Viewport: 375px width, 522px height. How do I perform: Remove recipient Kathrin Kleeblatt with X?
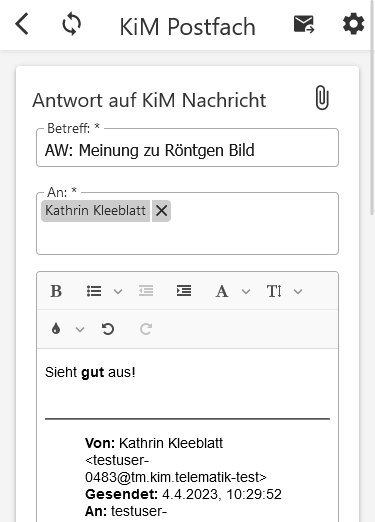coord(162,211)
